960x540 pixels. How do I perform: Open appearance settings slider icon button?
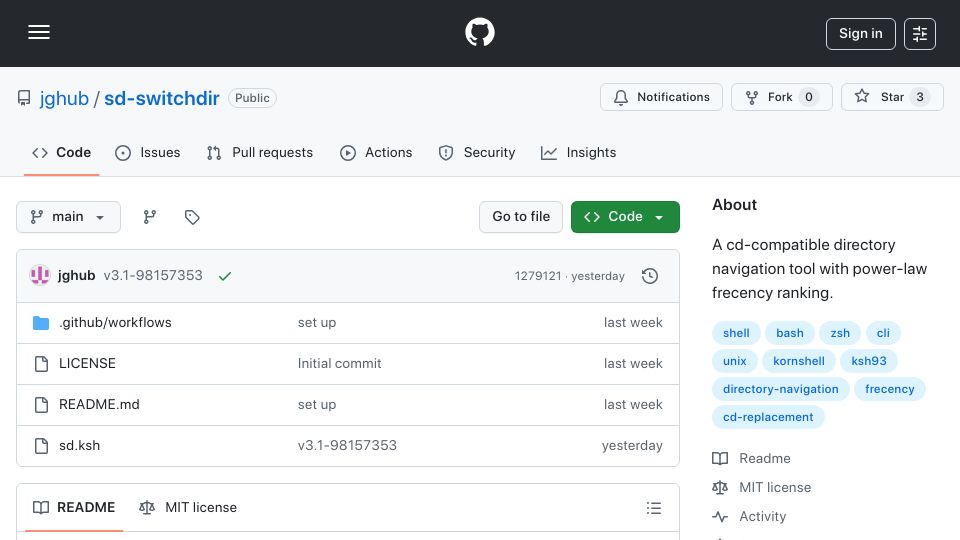[920, 34]
